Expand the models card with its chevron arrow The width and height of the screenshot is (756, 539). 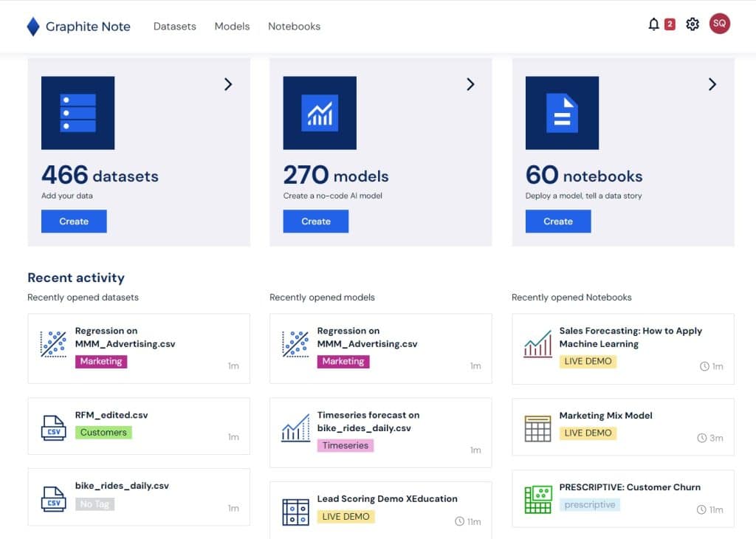click(470, 84)
